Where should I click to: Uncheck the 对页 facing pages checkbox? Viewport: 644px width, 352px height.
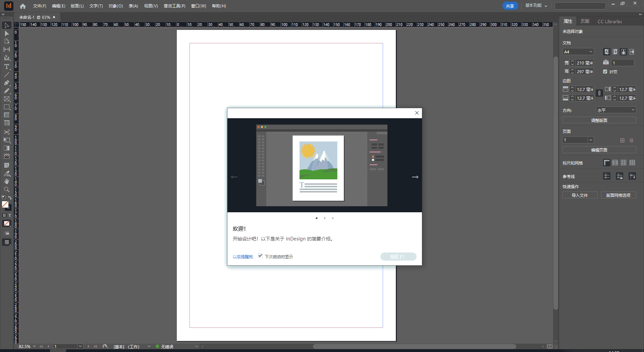(x=605, y=72)
